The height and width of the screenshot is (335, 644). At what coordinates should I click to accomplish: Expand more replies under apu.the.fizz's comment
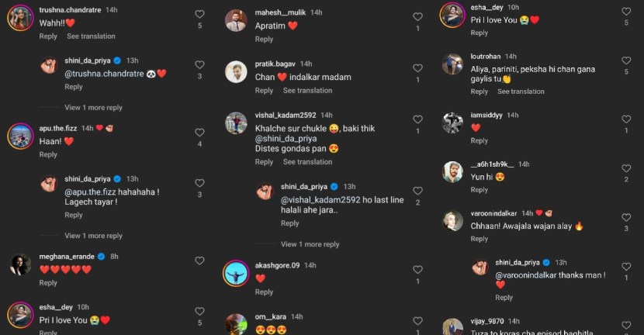[x=93, y=236]
